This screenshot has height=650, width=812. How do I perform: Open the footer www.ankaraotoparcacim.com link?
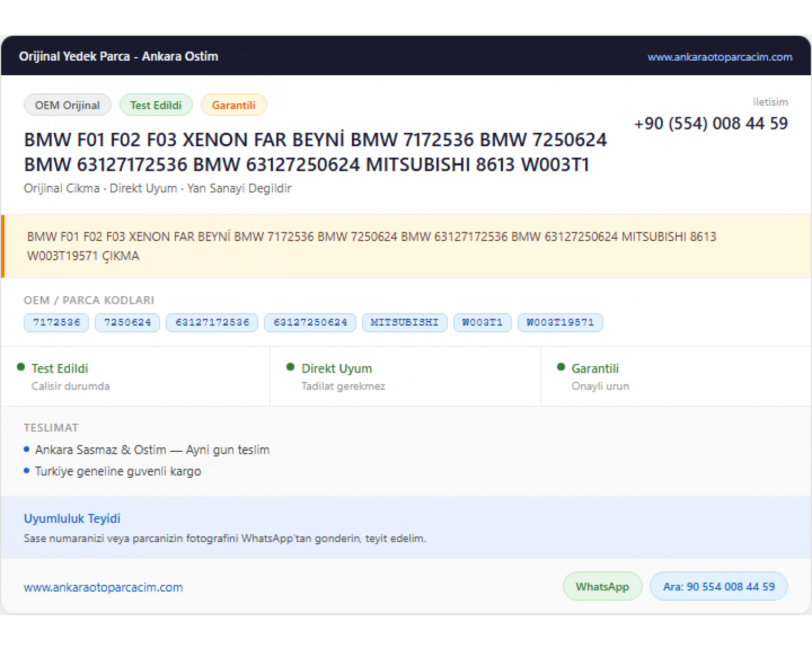click(103, 587)
